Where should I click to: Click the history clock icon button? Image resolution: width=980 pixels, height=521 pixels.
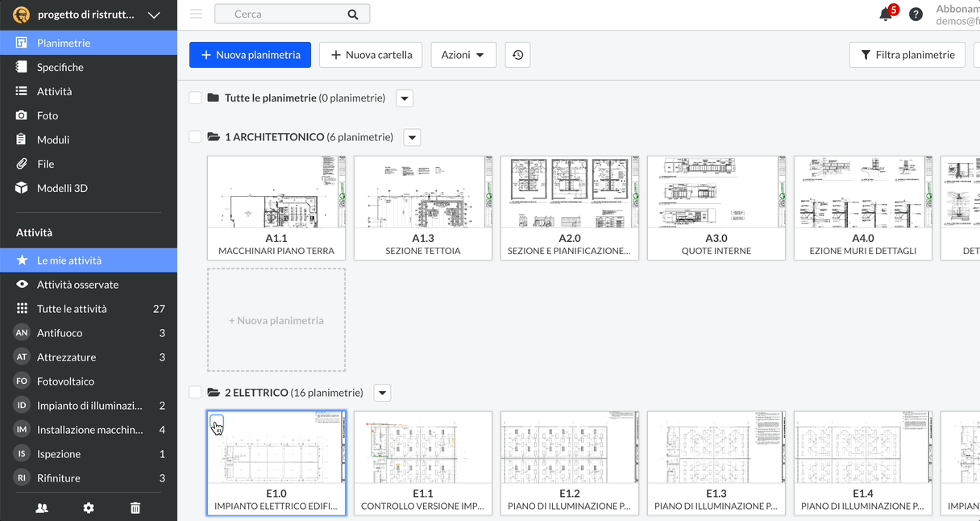517,55
